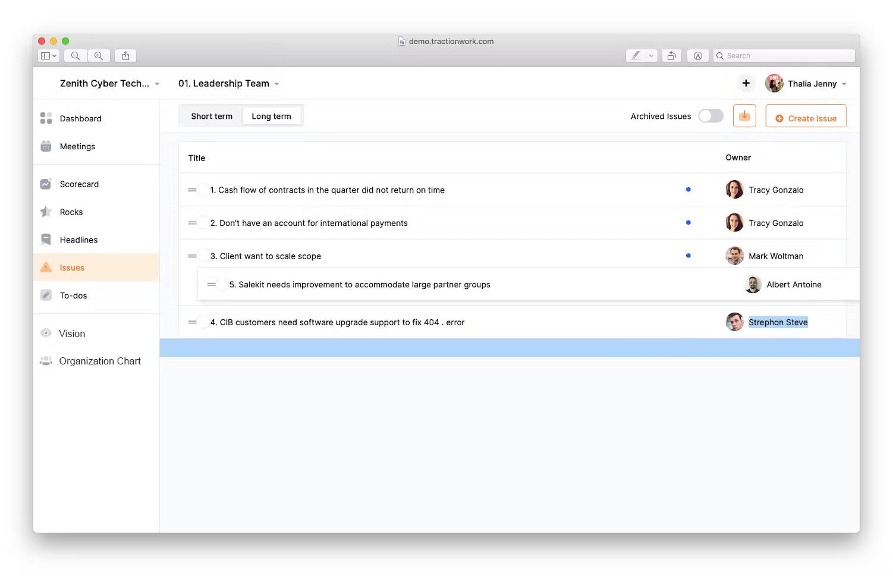Open issue 2 about international payments
This screenshot has height=588, width=893.
click(x=309, y=223)
